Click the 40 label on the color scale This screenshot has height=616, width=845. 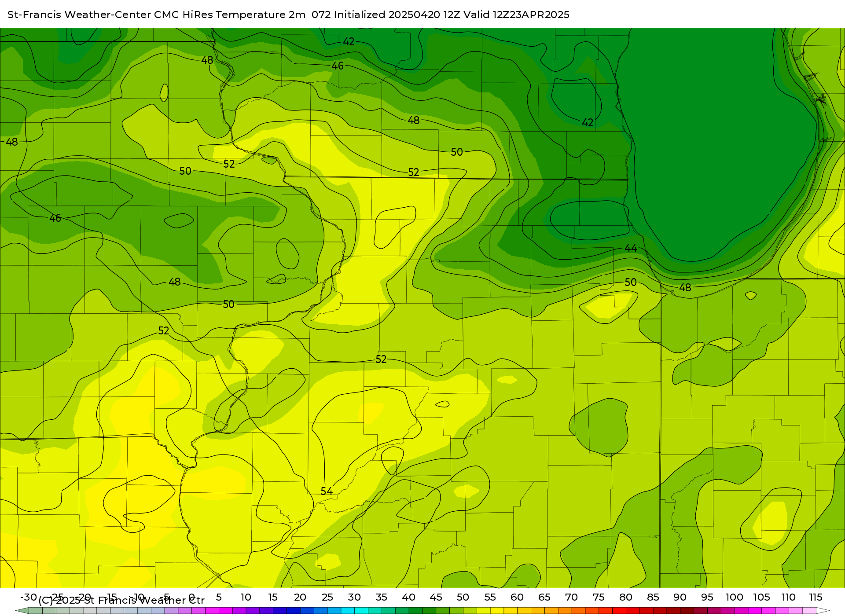(x=408, y=597)
